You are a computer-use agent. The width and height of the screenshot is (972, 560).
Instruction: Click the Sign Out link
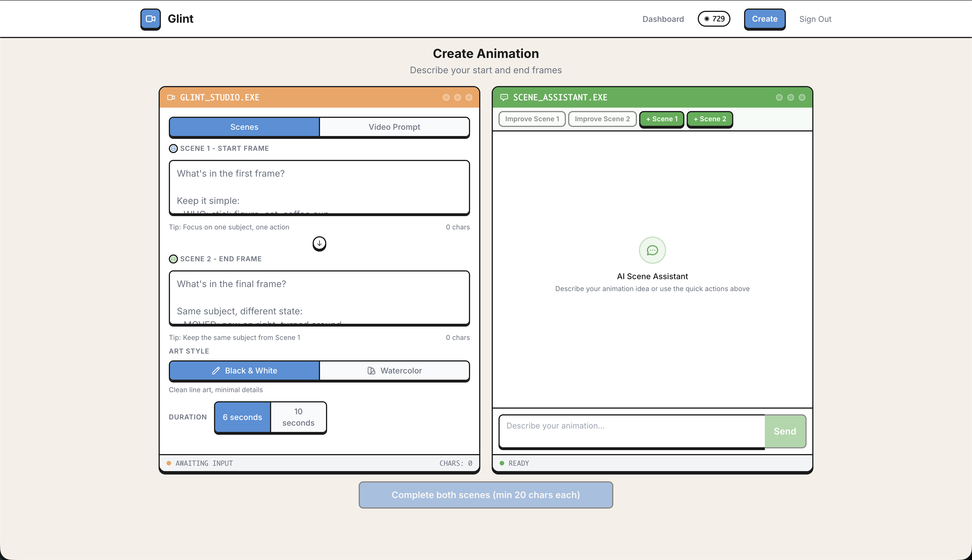(x=815, y=19)
